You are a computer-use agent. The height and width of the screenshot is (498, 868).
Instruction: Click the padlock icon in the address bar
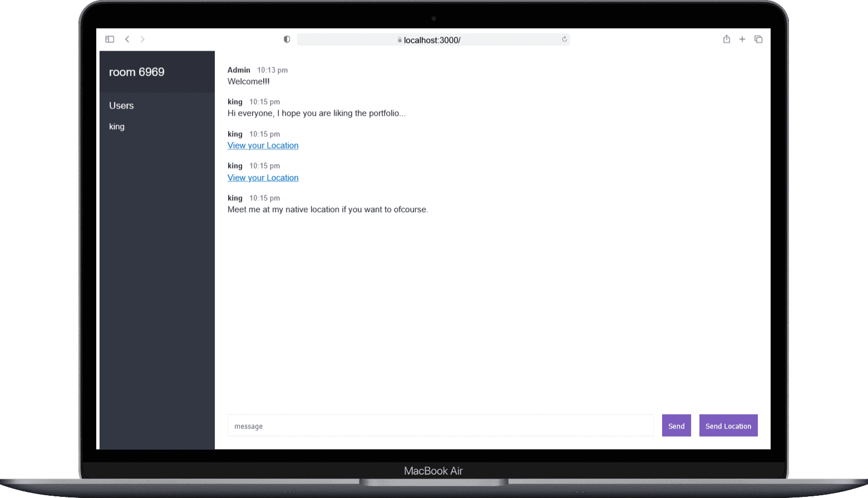pos(400,40)
